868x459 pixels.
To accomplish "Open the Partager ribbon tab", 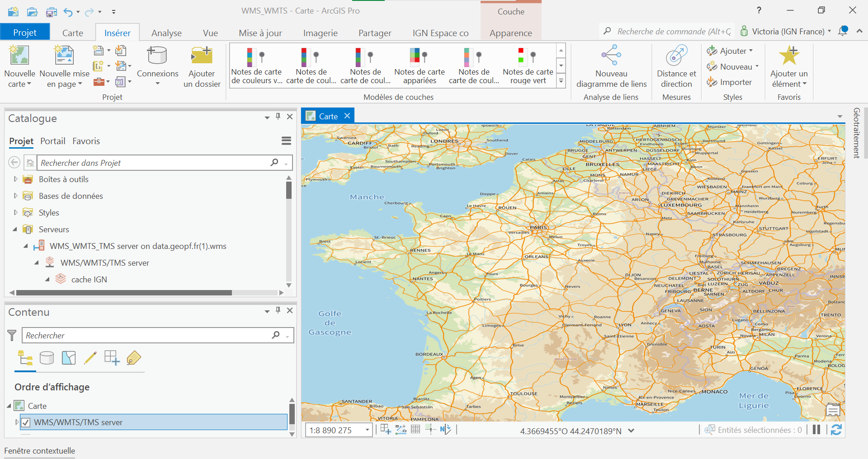I will click(375, 33).
